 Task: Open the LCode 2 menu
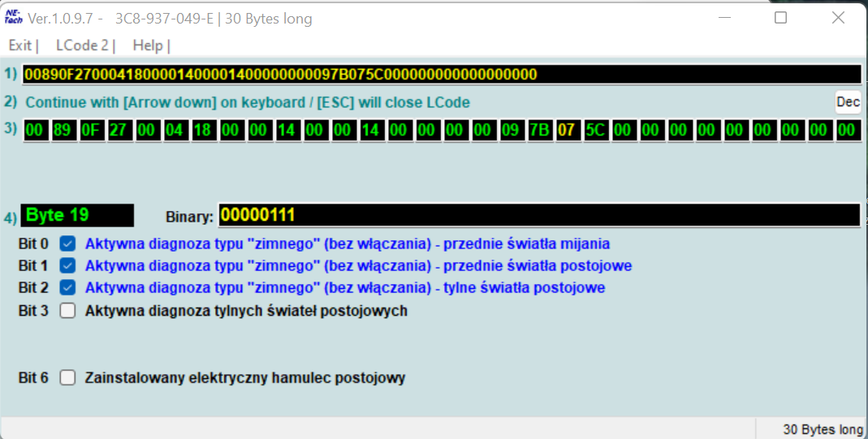click(x=83, y=45)
